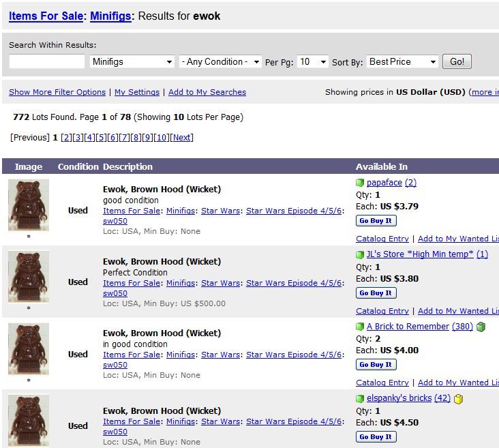Open My Settings link
This screenshot has height=448, width=499.
click(137, 92)
